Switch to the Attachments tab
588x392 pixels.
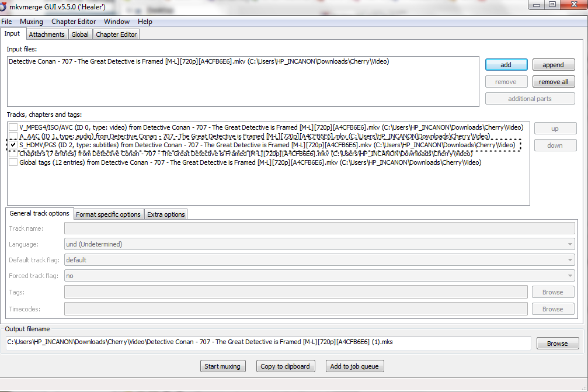pyautogui.click(x=47, y=34)
